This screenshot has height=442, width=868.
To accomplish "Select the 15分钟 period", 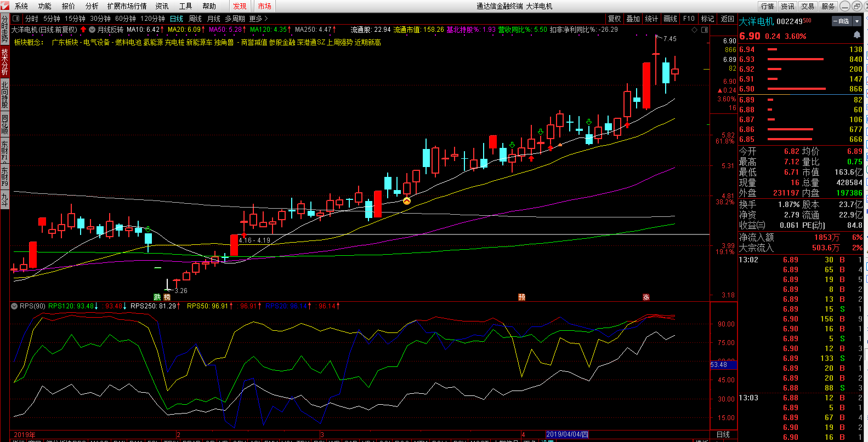I will pos(75,19).
